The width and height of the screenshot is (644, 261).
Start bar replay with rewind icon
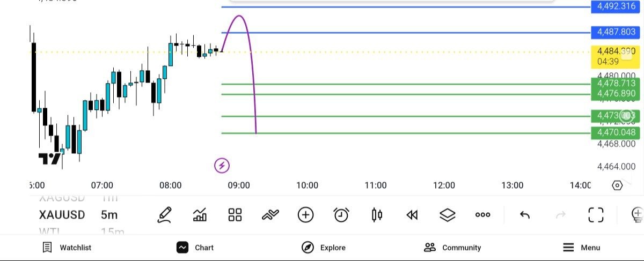tap(412, 215)
